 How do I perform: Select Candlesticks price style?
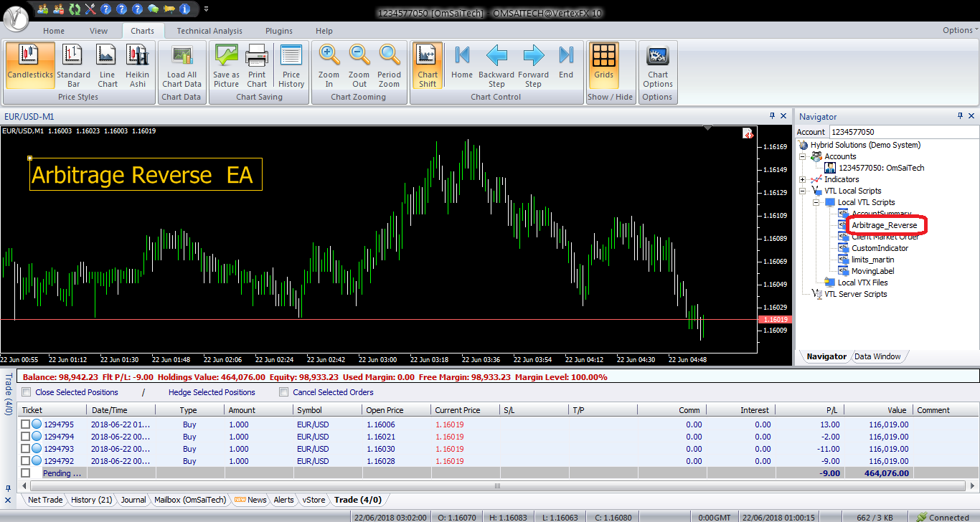pyautogui.click(x=30, y=65)
